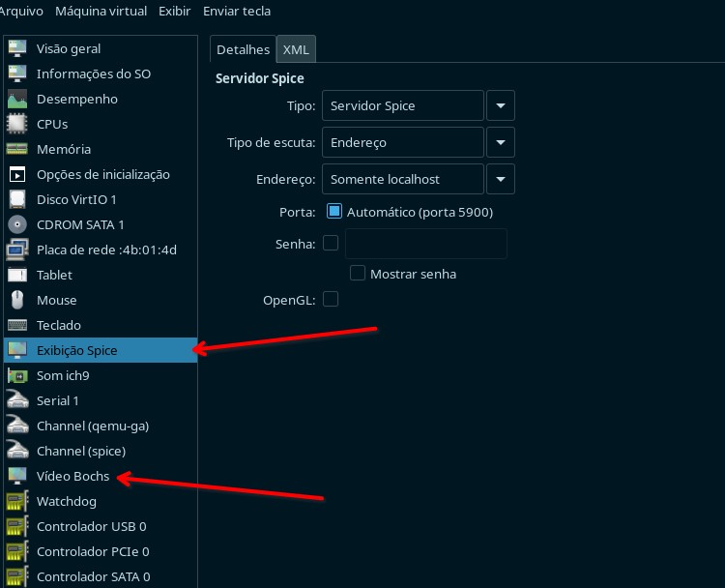This screenshot has width=725, height=588.
Task: Click the Tipo de escuta Endereço combo field
Action: point(403,142)
